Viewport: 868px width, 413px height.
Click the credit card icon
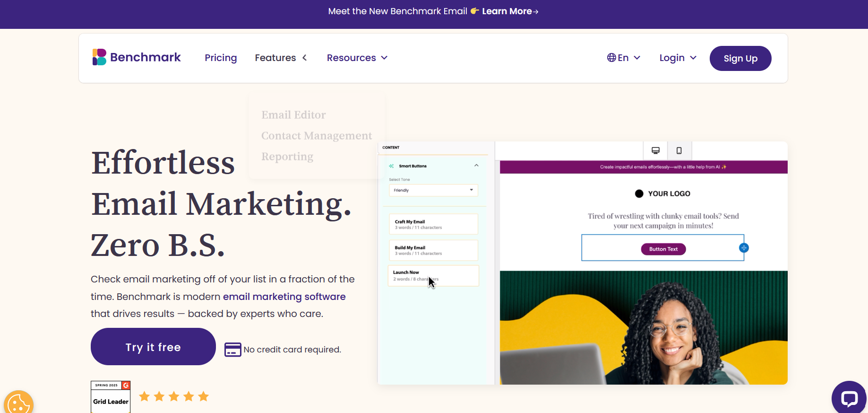[232, 350]
